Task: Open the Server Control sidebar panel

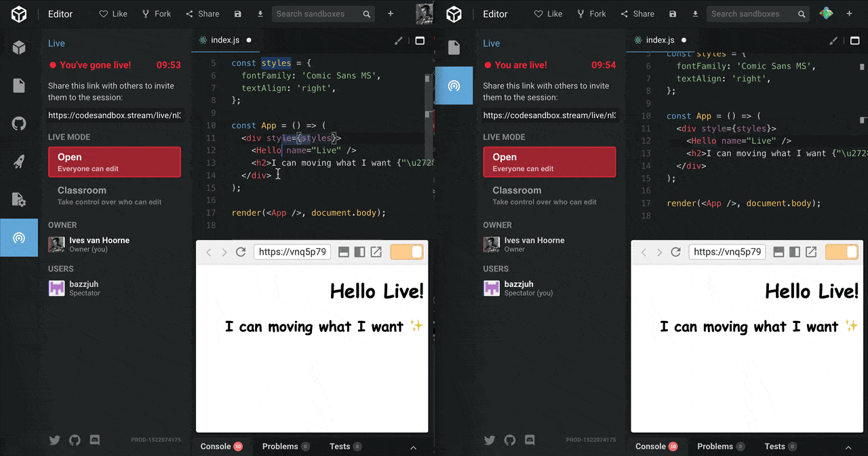Action: [19, 199]
